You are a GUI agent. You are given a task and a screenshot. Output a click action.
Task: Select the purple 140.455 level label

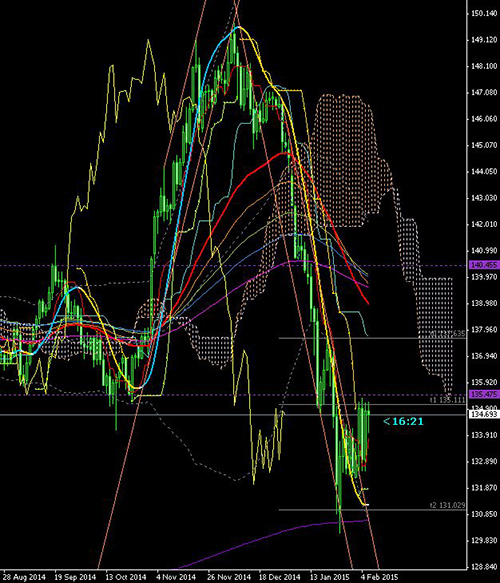pyautogui.click(x=484, y=265)
